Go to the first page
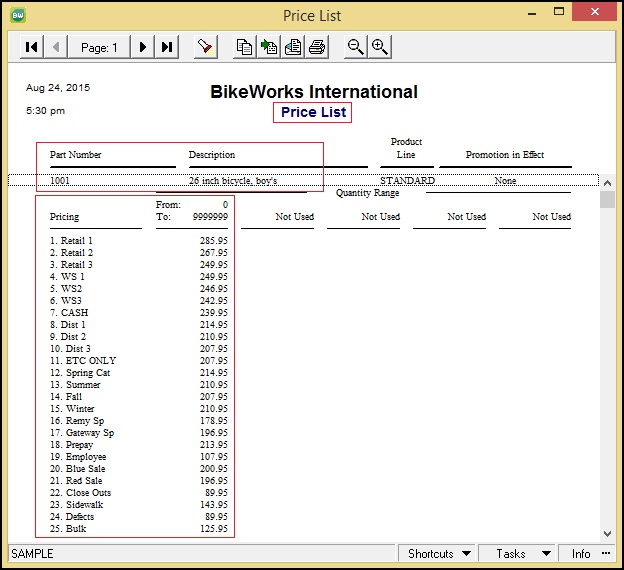 (x=31, y=47)
